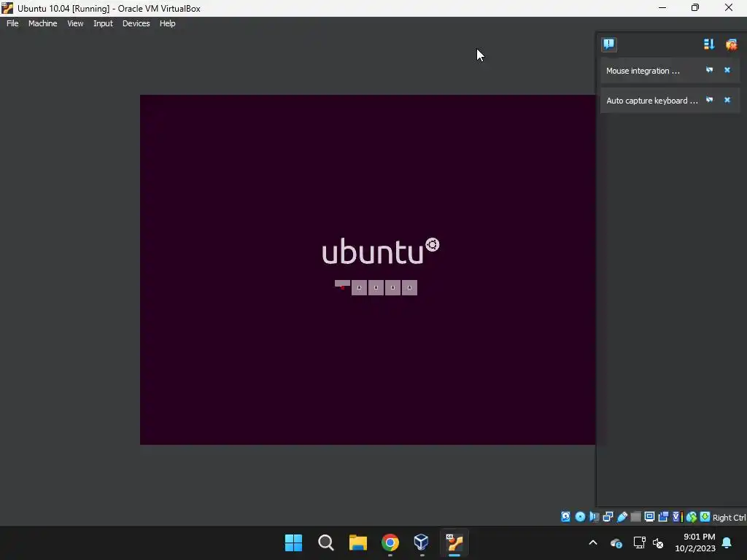Click the Right Ctrl host key label
The height and width of the screenshot is (560, 747).
pos(729,518)
